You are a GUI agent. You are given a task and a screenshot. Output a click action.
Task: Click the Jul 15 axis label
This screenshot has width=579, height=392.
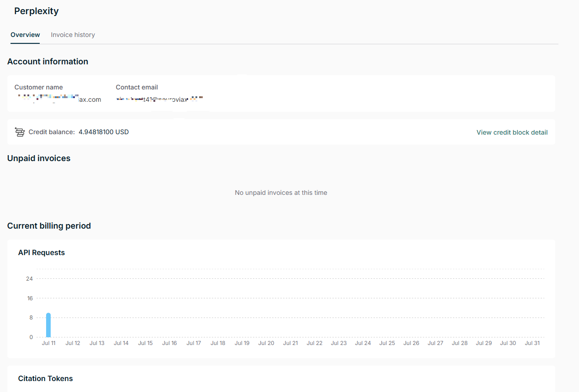point(145,343)
